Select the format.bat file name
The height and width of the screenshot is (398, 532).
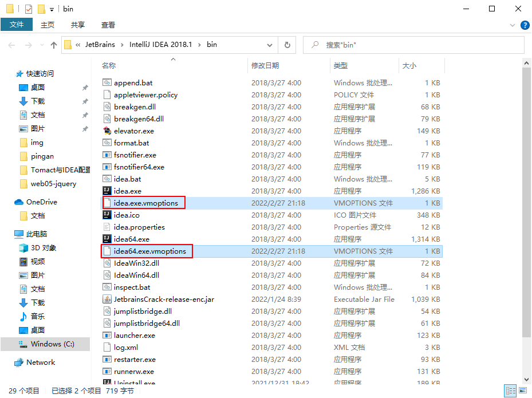tap(131, 143)
